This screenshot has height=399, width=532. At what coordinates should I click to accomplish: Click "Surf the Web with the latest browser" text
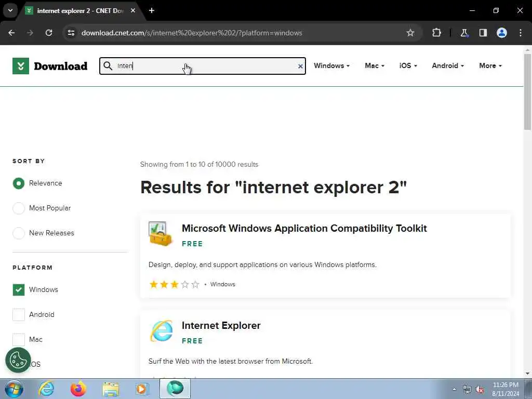(x=231, y=362)
